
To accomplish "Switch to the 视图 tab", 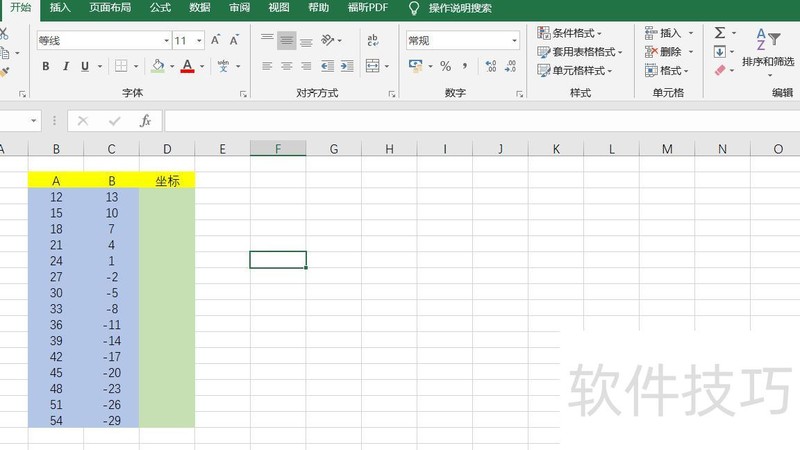I will (x=279, y=8).
